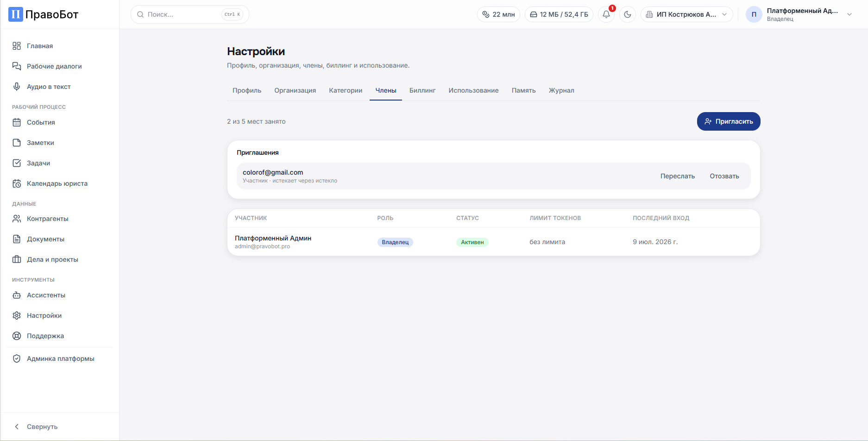868x441 pixels.
Task: Focus the Поиск search field
Action: point(190,14)
